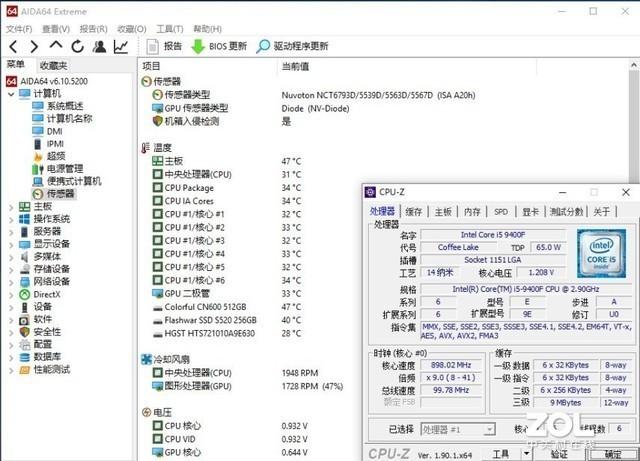Open the graph chart toolbar icon
The image size is (640, 461).
[121, 47]
